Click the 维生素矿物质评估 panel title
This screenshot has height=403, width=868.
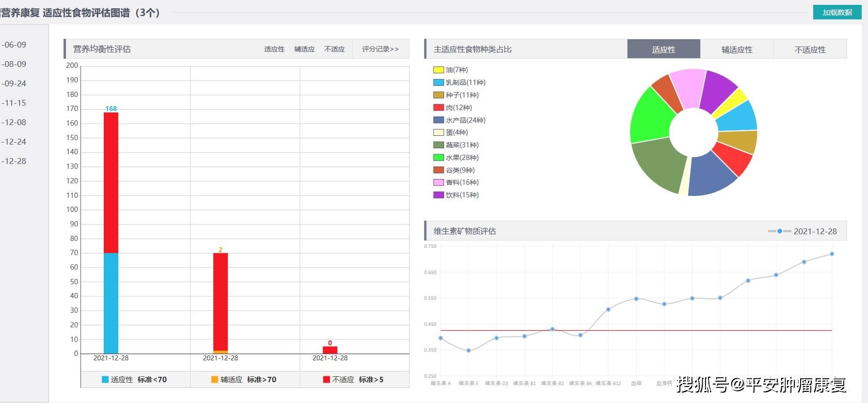coord(465,231)
